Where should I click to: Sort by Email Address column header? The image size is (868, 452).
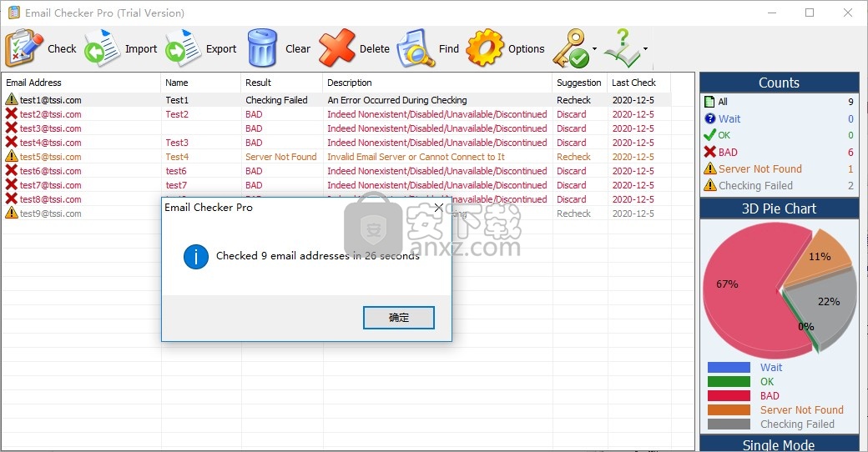coord(81,83)
